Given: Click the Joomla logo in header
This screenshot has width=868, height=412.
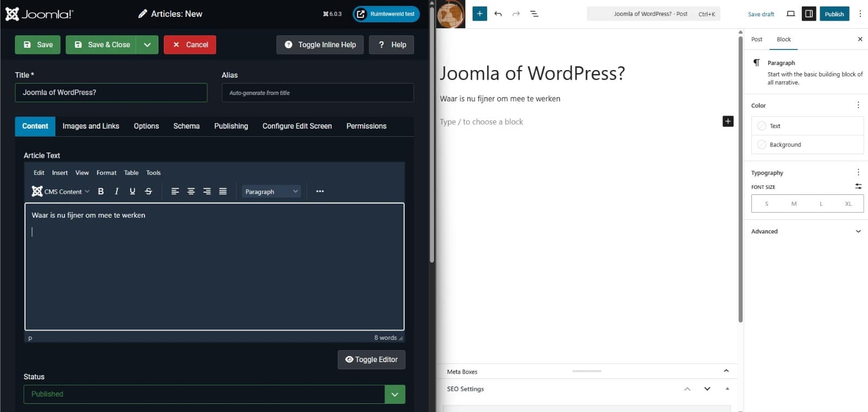Looking at the screenshot, I should (x=39, y=14).
